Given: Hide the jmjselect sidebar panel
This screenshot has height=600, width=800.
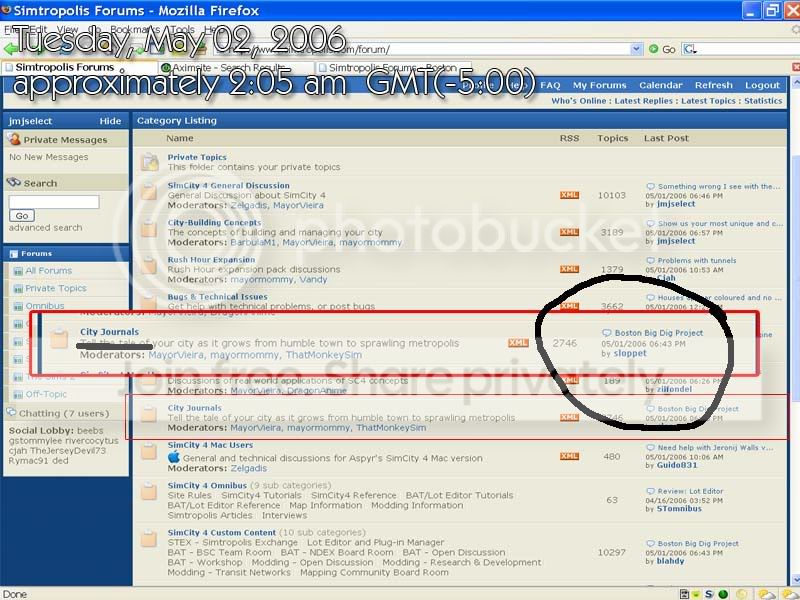Looking at the screenshot, I should (x=110, y=121).
